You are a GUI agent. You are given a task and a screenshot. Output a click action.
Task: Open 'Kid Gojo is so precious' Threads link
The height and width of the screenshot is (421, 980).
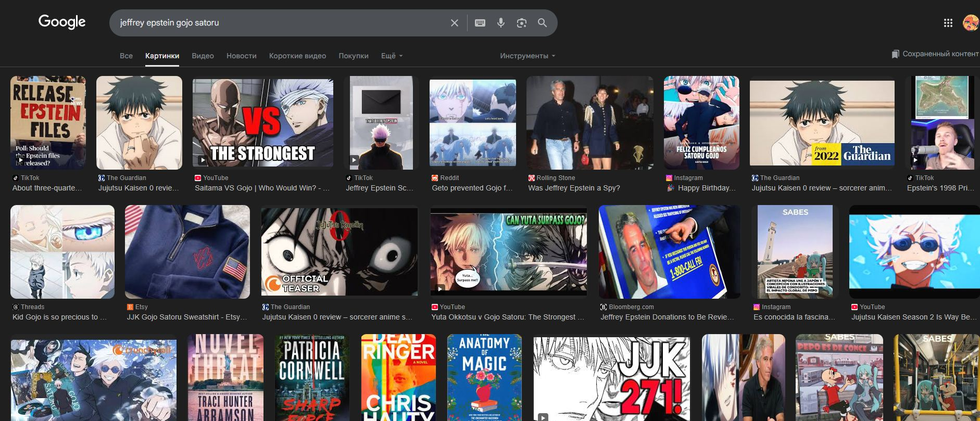[59, 317]
